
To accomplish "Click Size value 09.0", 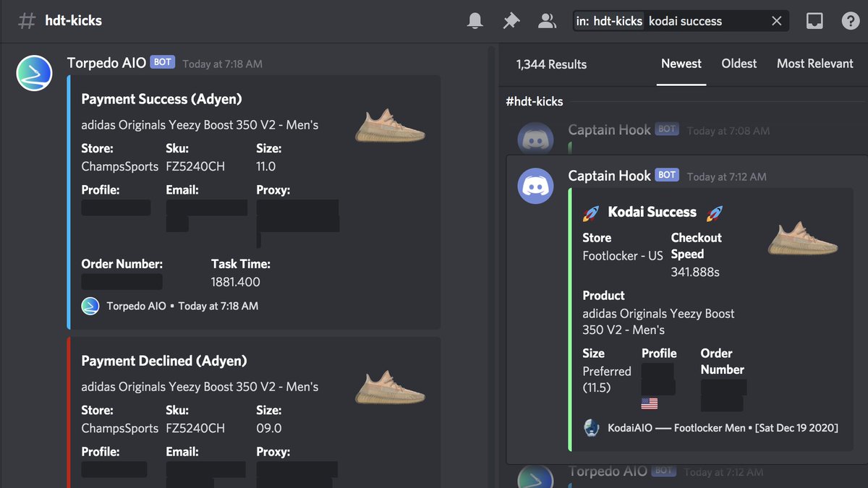I will click(268, 428).
